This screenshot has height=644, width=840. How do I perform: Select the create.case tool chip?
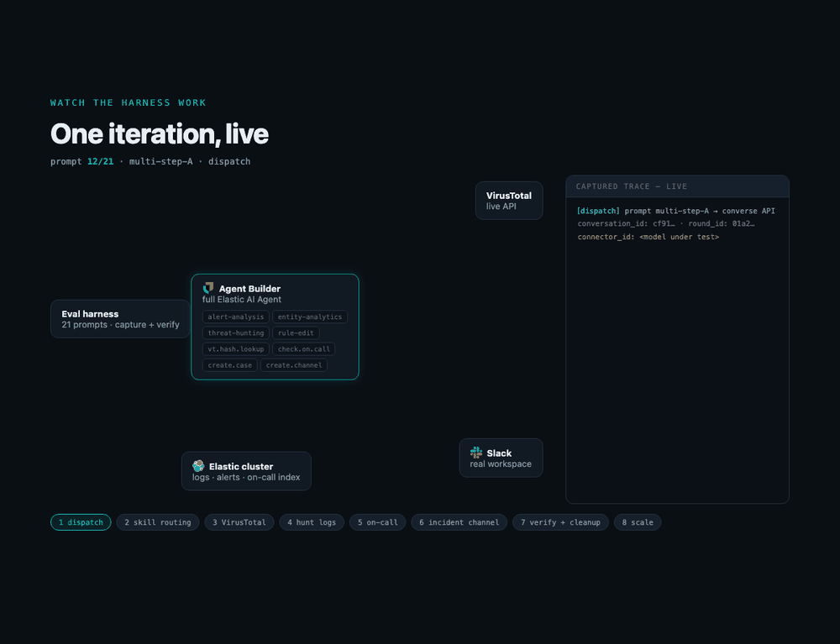tap(230, 365)
